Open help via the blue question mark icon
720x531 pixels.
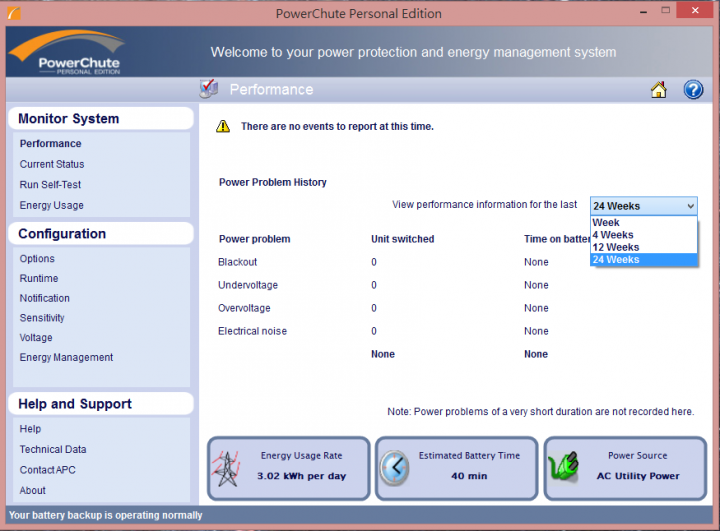point(693,90)
